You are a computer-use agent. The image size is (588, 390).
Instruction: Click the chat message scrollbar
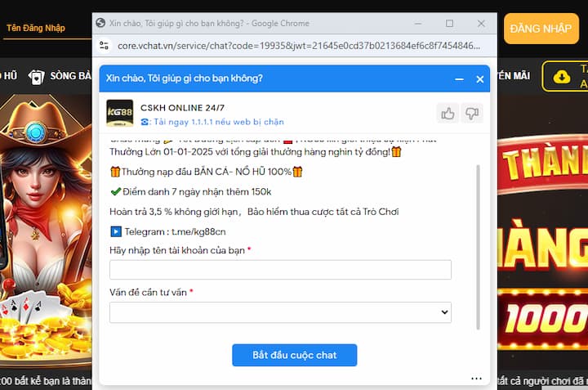[479, 245]
